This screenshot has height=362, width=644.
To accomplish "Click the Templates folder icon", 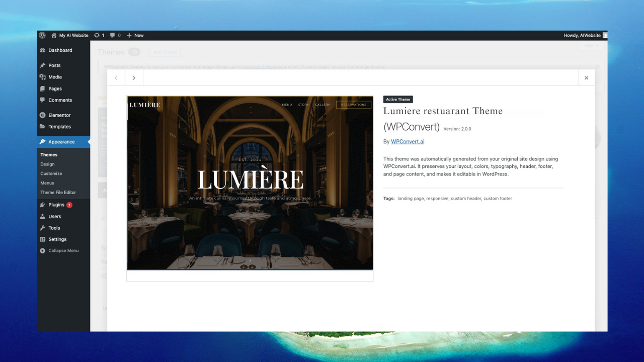I will coord(43,127).
